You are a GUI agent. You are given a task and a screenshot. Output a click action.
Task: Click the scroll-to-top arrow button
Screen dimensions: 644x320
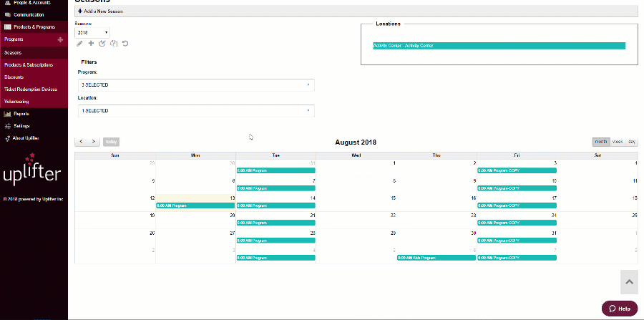click(x=629, y=282)
